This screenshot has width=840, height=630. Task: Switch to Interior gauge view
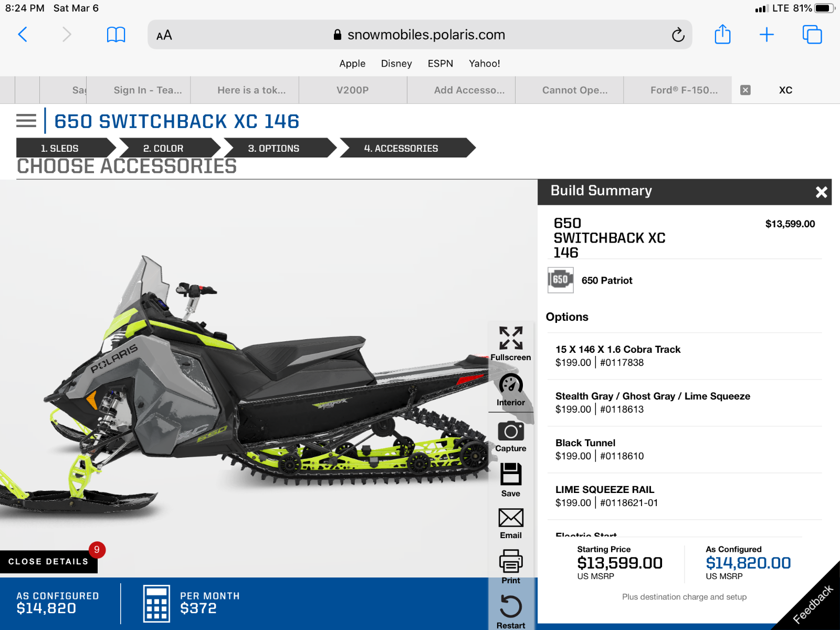click(x=511, y=390)
